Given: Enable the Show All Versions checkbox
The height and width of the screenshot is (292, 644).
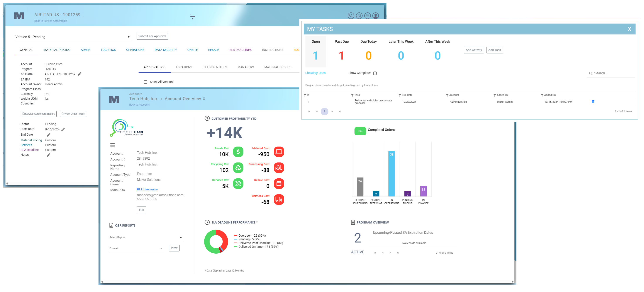Looking at the screenshot, I should tap(146, 82).
